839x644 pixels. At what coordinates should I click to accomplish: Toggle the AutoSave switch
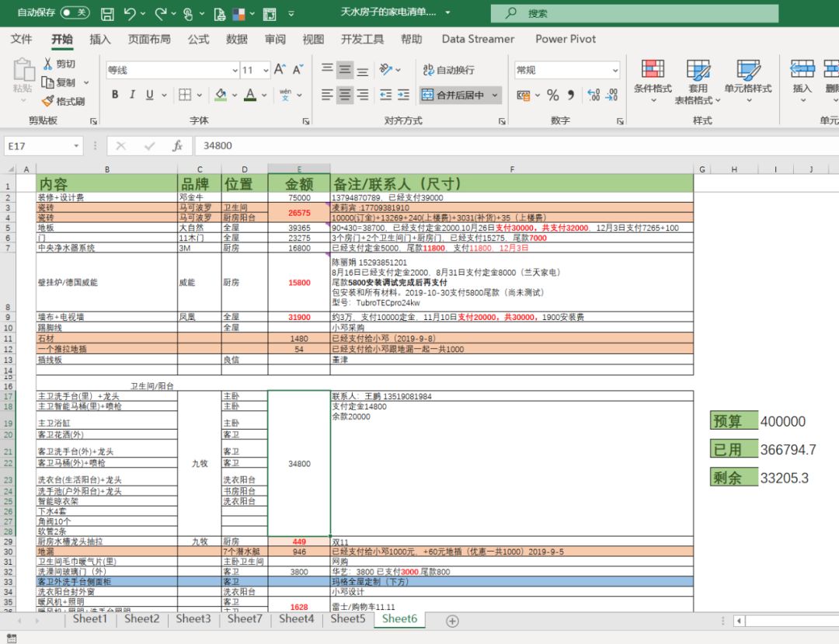[75, 12]
